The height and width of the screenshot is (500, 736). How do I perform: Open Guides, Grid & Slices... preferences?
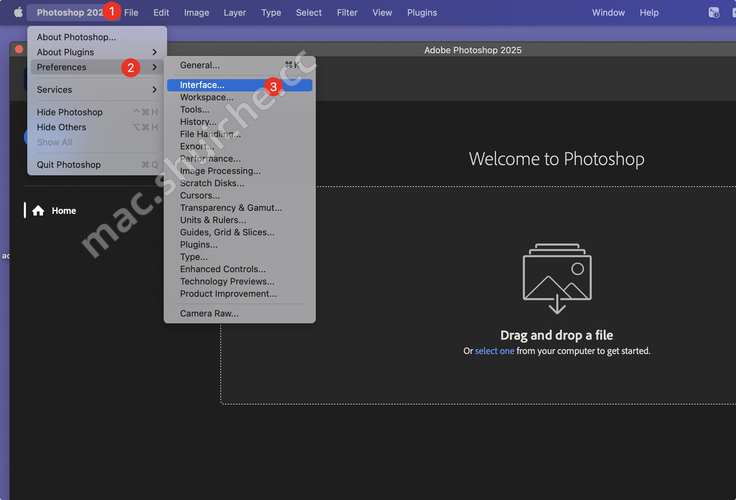pyautogui.click(x=239, y=232)
